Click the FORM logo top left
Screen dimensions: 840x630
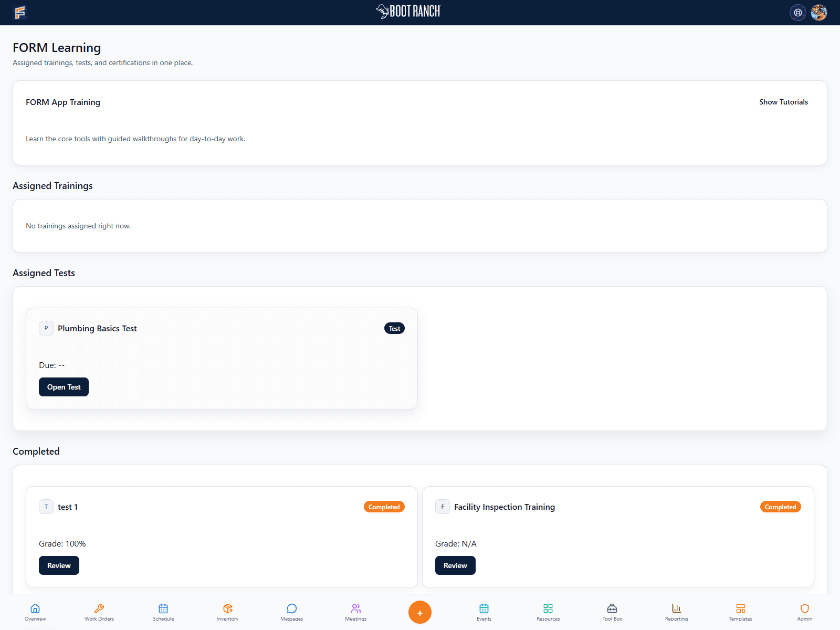pyautogui.click(x=20, y=13)
